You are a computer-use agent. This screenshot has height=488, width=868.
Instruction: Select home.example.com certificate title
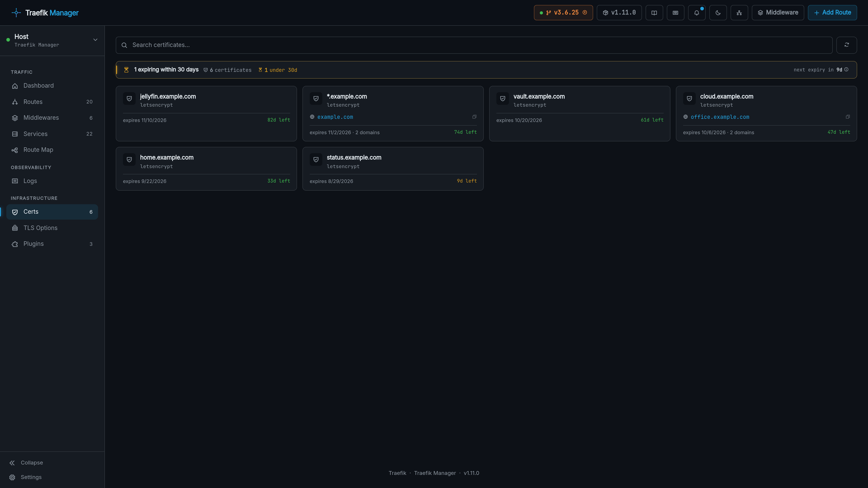click(166, 158)
